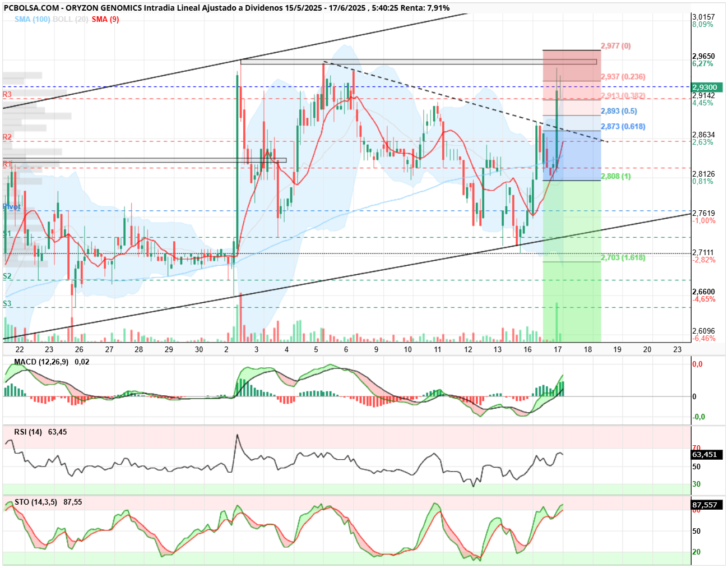Click the STO (14,3,5) panel label
This screenshot has height=568, width=728.
click(x=36, y=502)
